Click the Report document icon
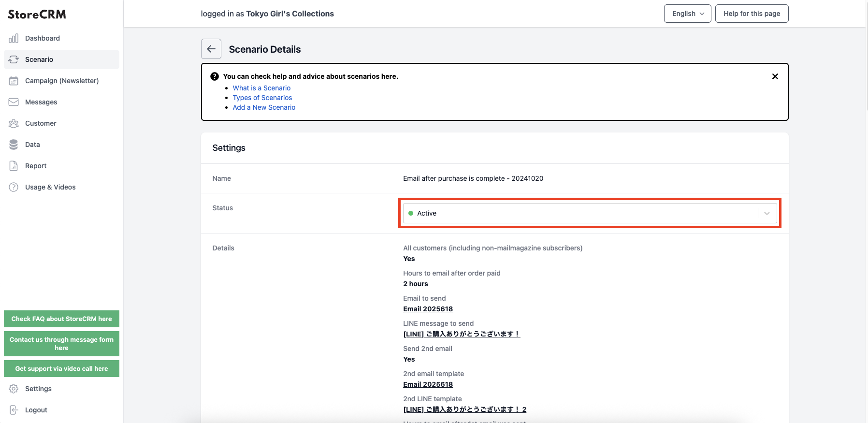This screenshot has width=868, height=423. 14,166
